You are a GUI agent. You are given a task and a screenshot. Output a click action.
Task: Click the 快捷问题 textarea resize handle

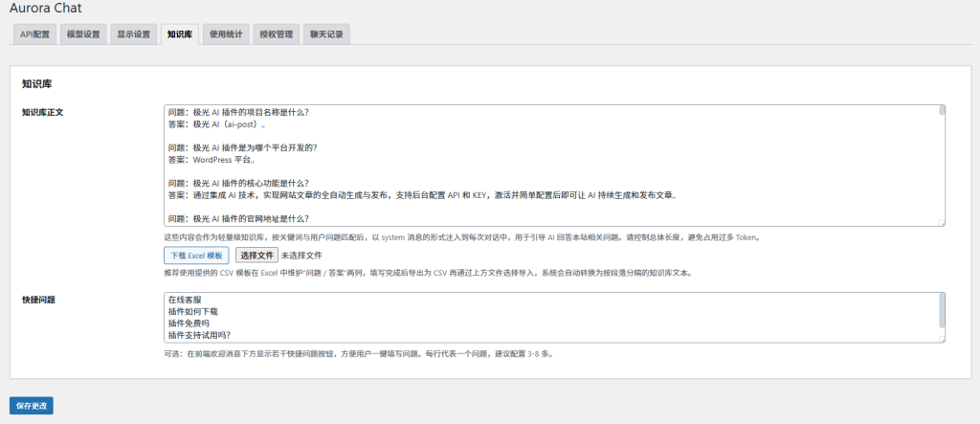(x=942, y=339)
